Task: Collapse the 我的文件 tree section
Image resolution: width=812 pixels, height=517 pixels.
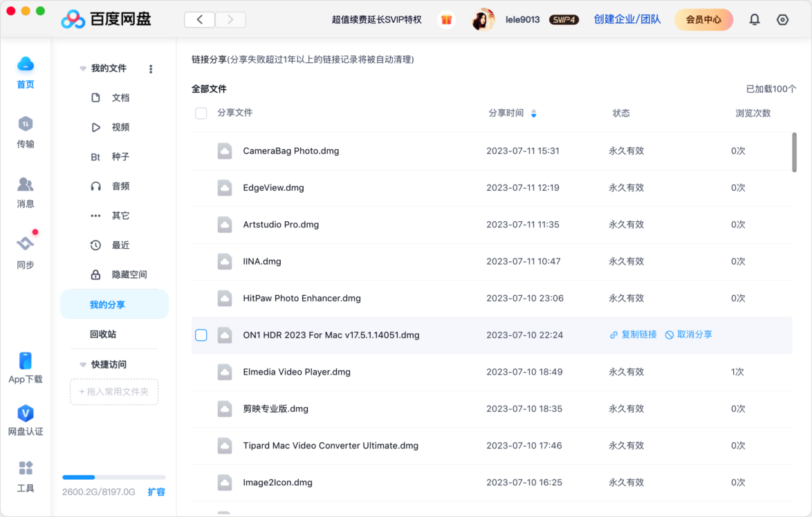Action: click(x=83, y=69)
